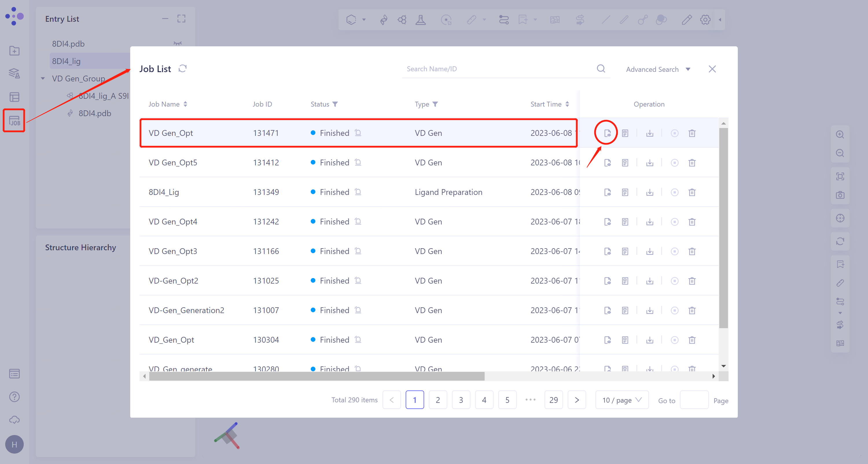The image size is (868, 464).
Task: Click view-results icon for VD Gen_Opt job
Action: click(x=607, y=133)
